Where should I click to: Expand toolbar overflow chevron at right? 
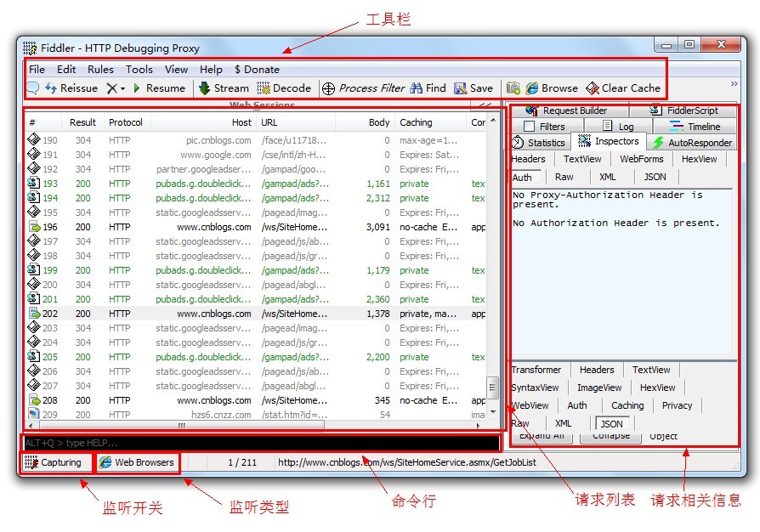[x=734, y=84]
